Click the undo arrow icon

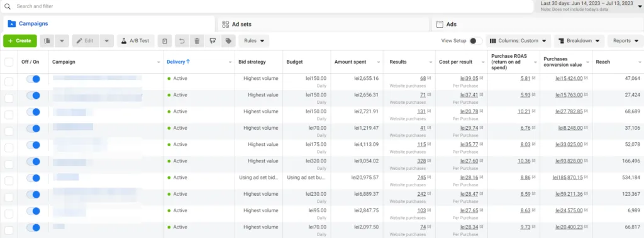click(x=182, y=41)
